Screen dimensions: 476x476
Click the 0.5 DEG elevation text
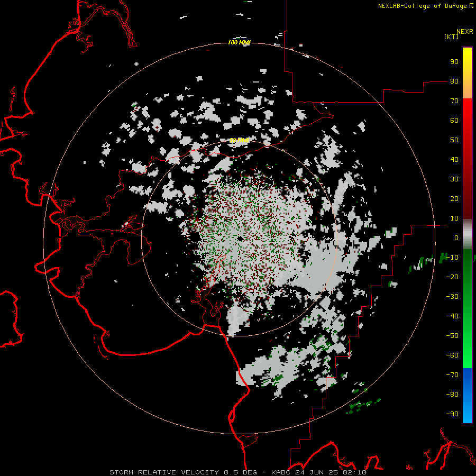coord(240,472)
